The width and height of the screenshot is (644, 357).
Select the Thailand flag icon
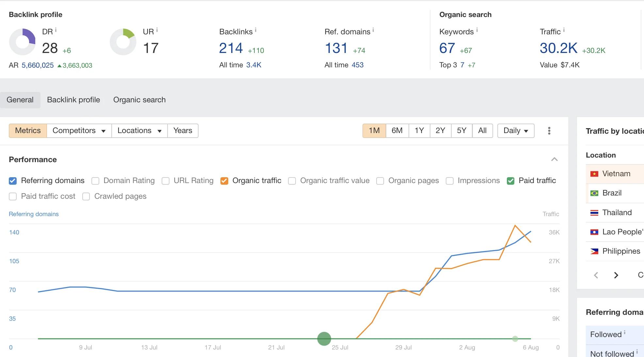594,213
